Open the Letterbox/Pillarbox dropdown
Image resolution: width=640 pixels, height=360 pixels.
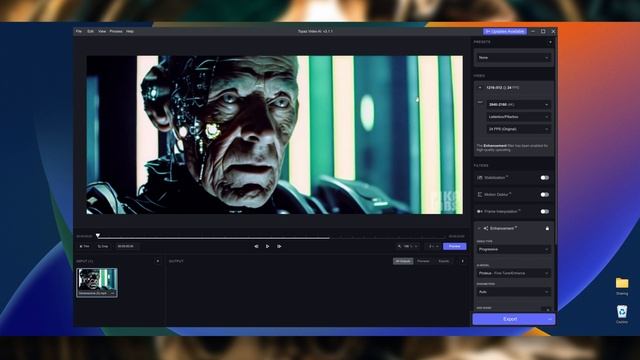(x=518, y=117)
